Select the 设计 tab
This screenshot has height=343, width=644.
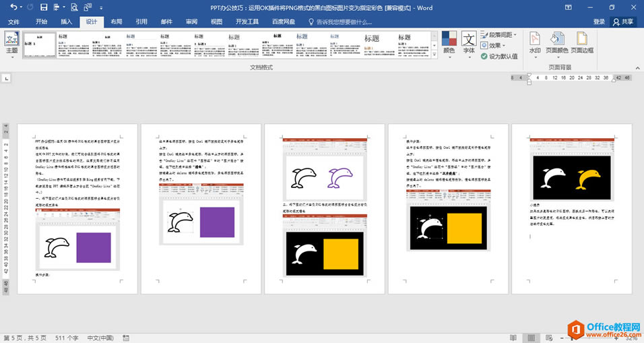(x=91, y=22)
